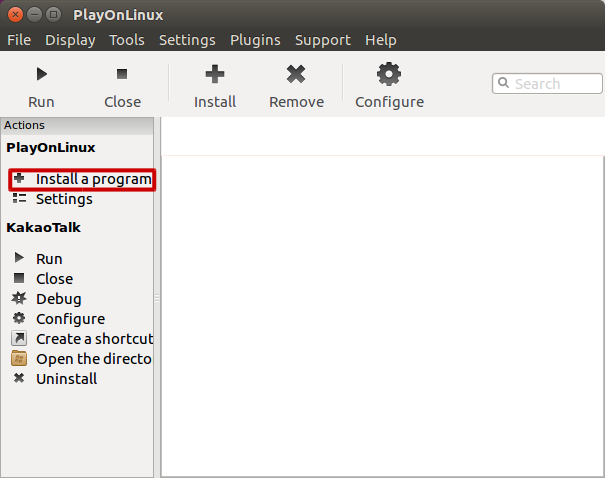Click the X icon beside Uninstall
The width and height of the screenshot is (605, 478).
tap(19, 378)
